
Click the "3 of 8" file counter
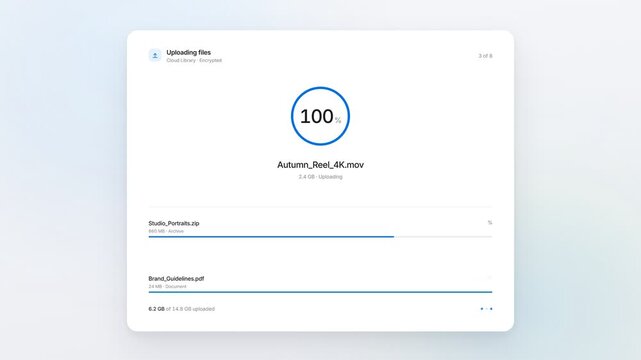[485, 56]
